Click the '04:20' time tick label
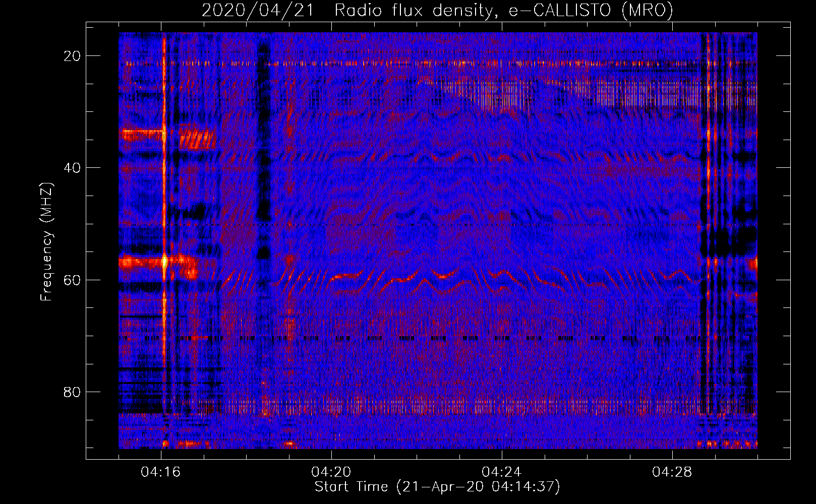The image size is (816, 504). tap(331, 472)
